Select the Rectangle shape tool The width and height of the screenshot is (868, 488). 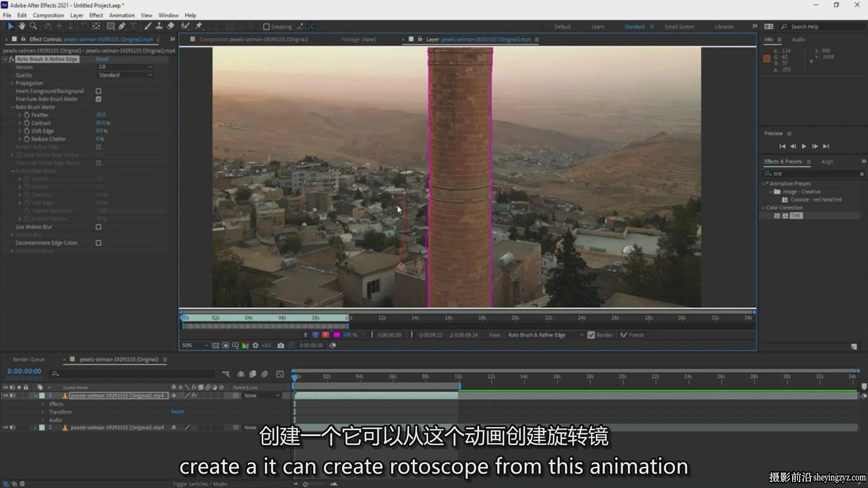click(x=110, y=26)
